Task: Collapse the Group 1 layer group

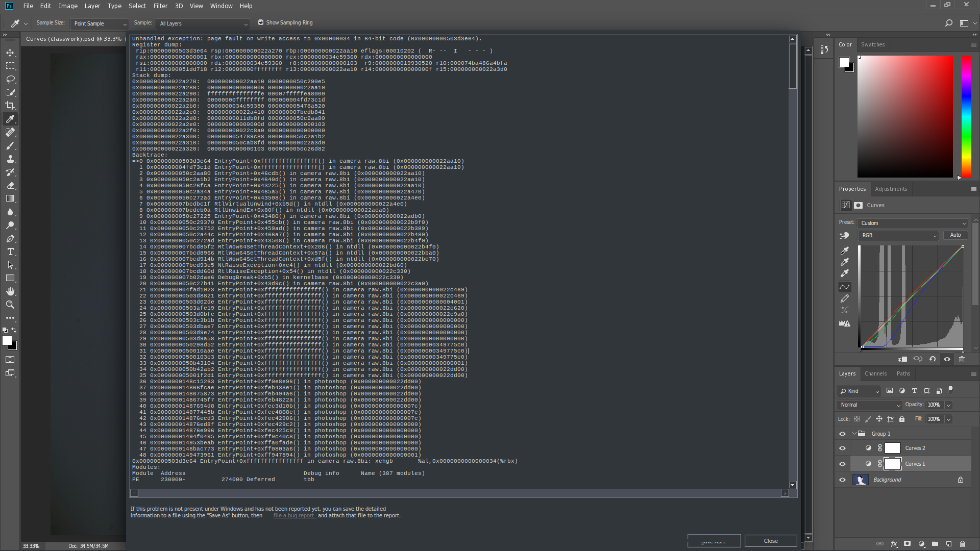Action: coord(854,434)
